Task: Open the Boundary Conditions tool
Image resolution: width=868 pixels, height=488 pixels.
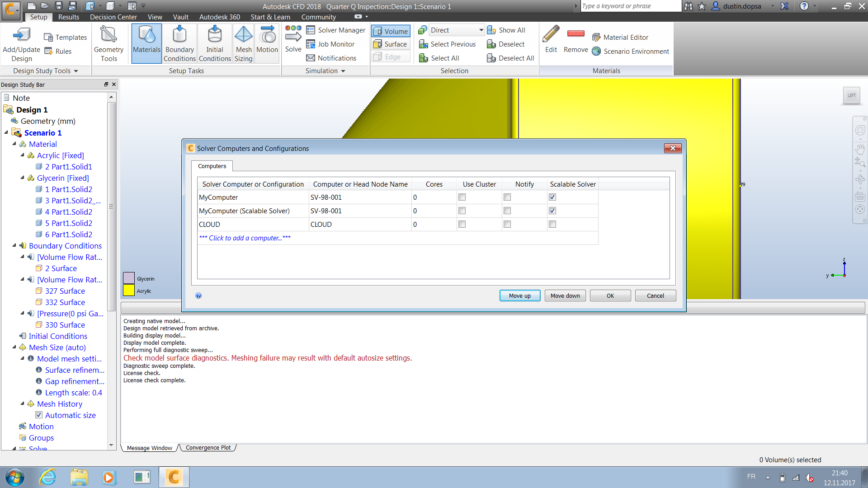Action: click(179, 43)
